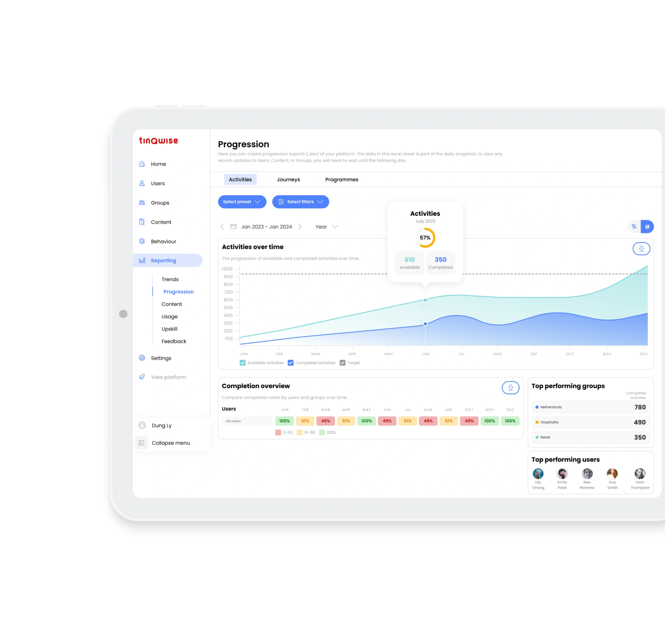The height and width of the screenshot is (644, 665).
Task: Click the download export icon on Activities chart
Action: point(641,248)
